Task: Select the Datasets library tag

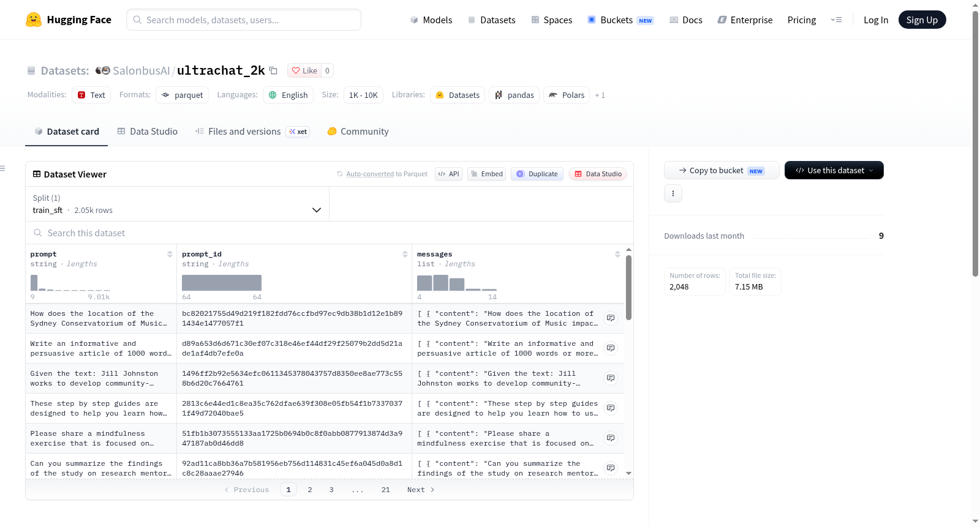Action: [458, 95]
